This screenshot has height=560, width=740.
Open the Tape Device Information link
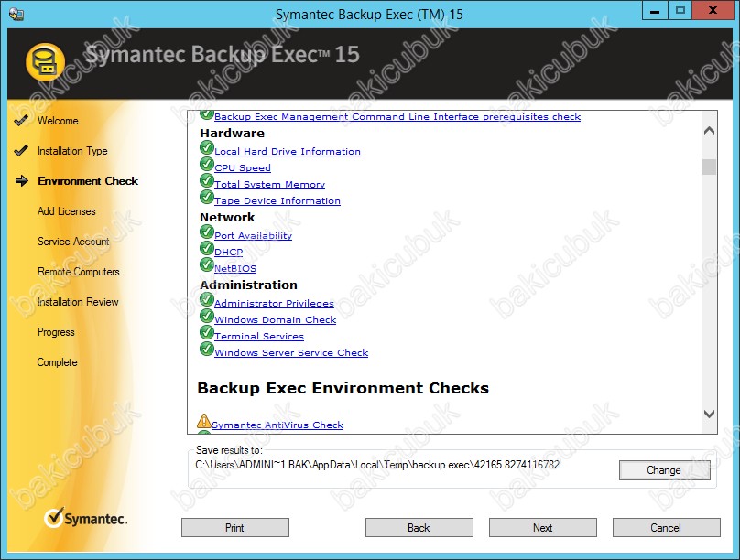pyautogui.click(x=277, y=200)
